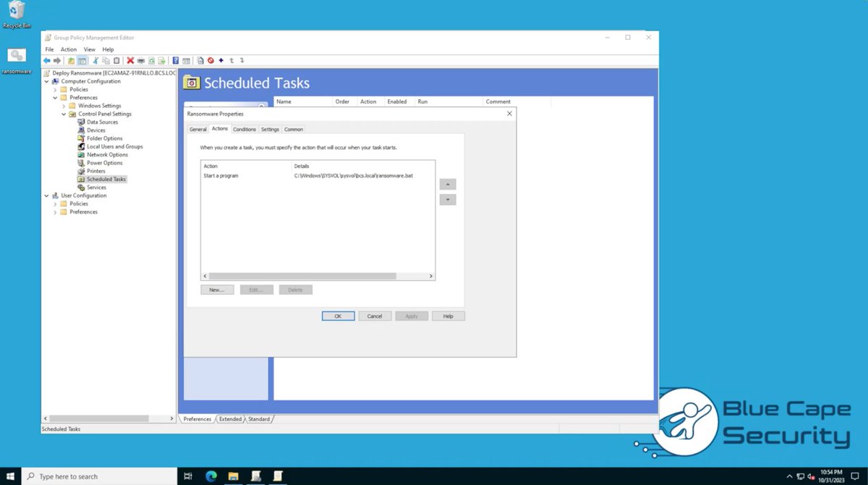Viewport: 868px width, 485px height.
Task: Click the Export list toolbar icon
Action: (x=162, y=61)
